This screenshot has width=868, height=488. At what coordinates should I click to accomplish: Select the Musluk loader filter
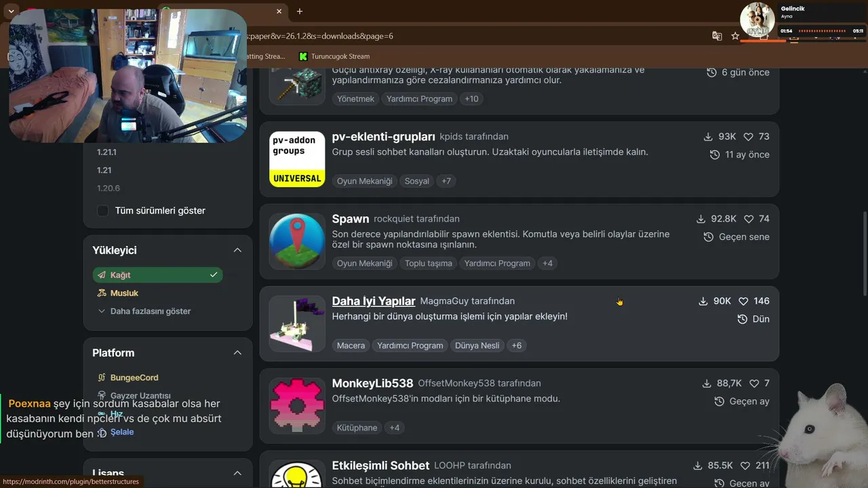124,293
